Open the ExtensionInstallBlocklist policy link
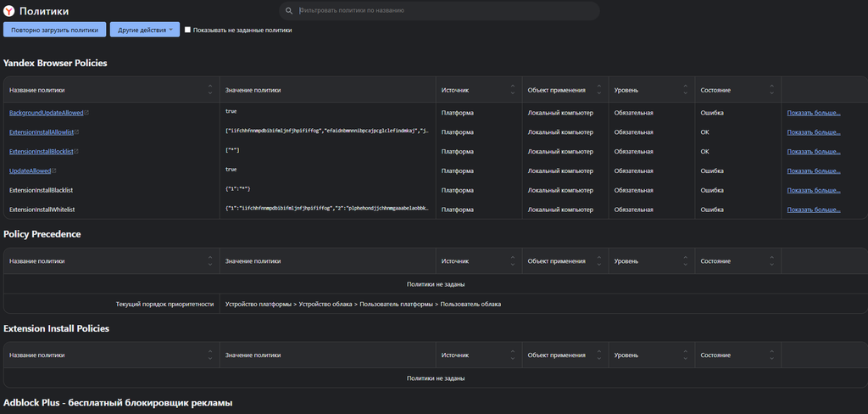The image size is (868, 414). [42, 151]
